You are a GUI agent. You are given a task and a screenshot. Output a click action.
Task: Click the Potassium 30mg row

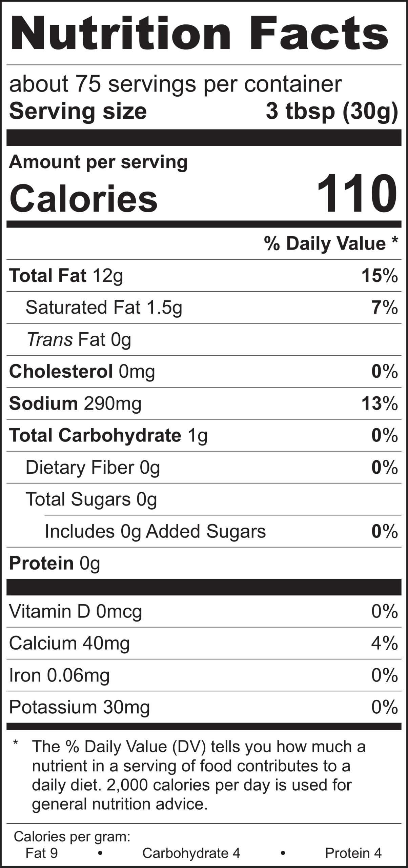79,707
